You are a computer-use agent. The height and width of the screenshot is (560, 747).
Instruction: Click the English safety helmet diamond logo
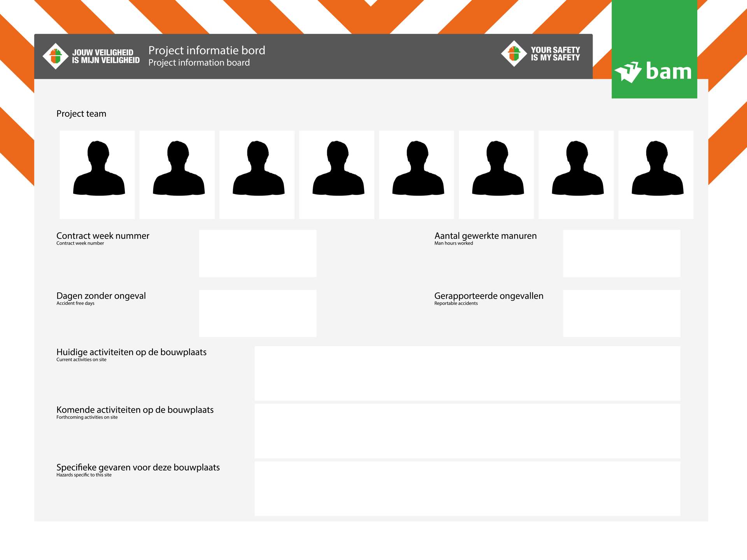tap(514, 54)
